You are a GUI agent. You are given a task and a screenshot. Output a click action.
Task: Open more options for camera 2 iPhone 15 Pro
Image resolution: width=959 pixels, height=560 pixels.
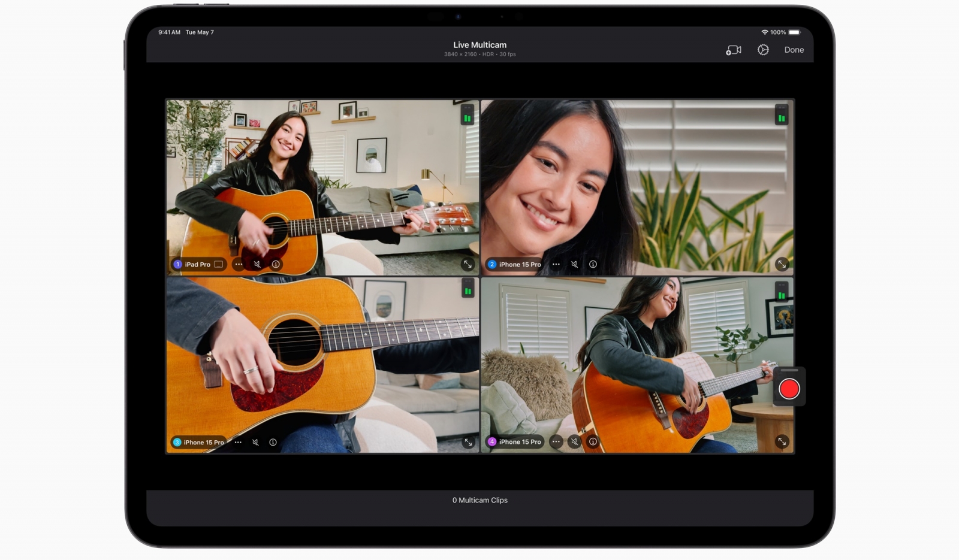(x=556, y=264)
